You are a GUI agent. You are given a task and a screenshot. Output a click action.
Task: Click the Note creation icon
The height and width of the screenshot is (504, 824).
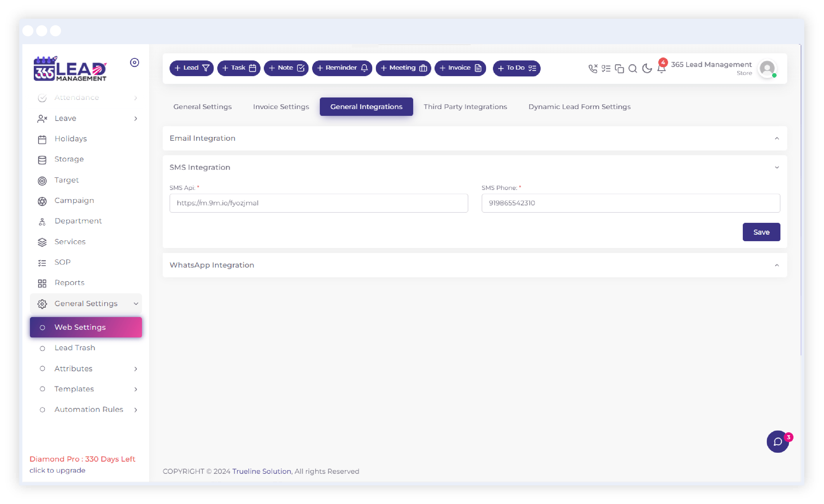[286, 68]
